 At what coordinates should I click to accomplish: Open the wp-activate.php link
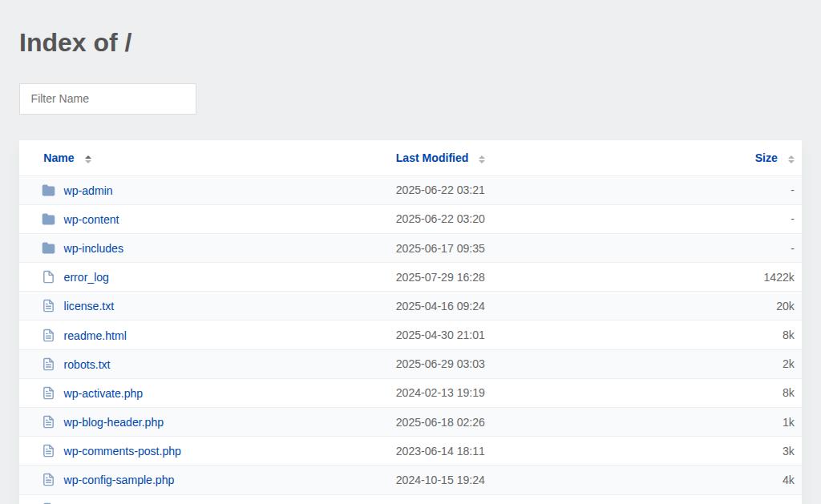click(103, 393)
